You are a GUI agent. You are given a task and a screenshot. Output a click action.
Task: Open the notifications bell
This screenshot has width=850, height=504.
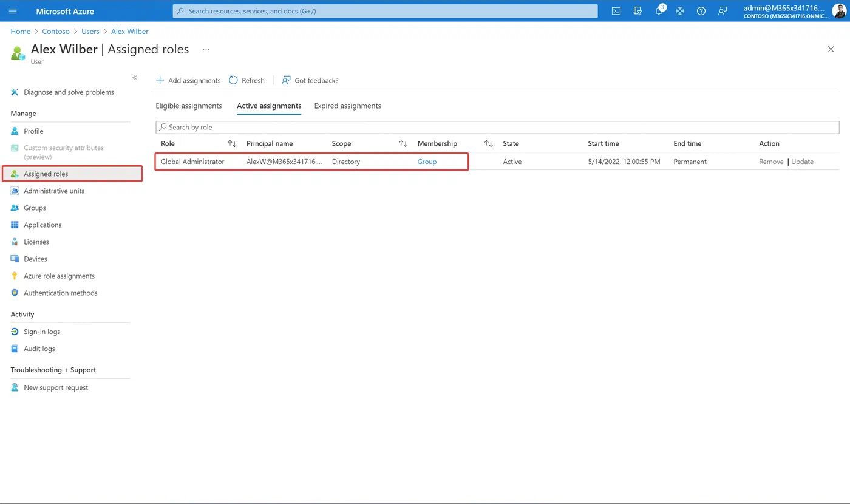659,11
